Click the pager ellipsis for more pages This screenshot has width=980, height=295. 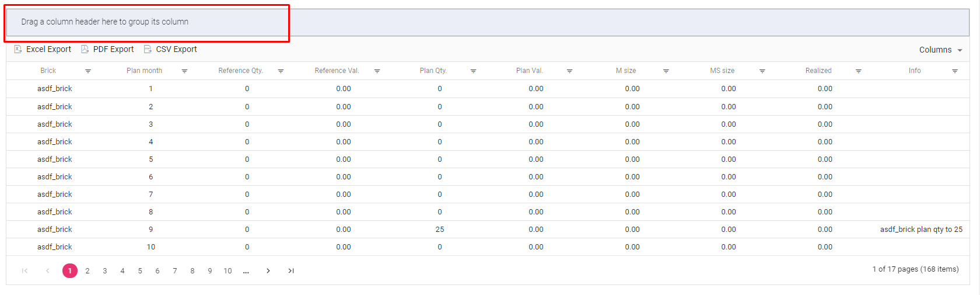(246, 271)
